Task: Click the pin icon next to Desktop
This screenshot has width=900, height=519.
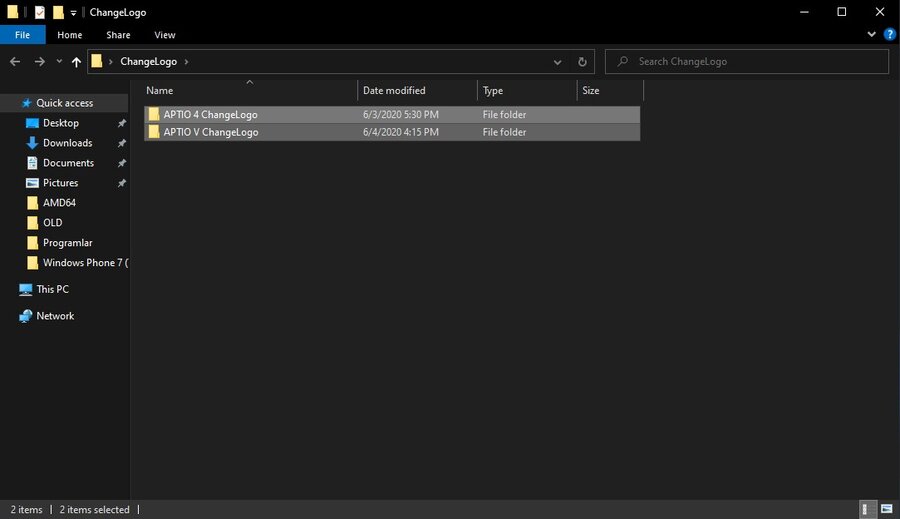Action: (122, 123)
